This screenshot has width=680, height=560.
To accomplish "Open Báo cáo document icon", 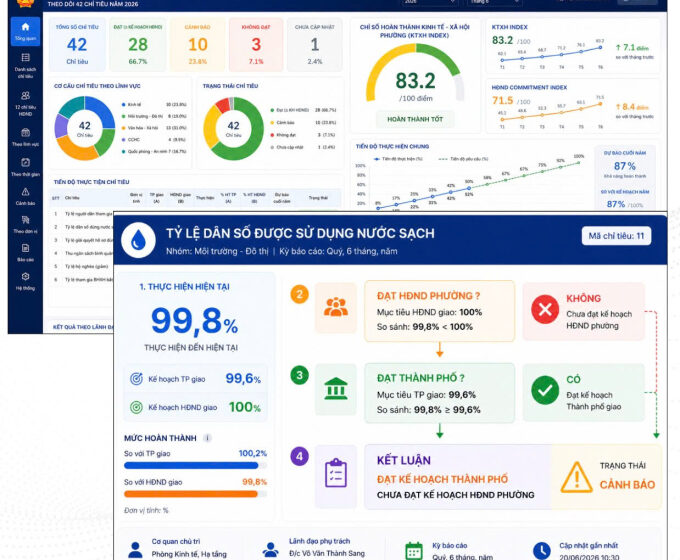I will pos(25,248).
